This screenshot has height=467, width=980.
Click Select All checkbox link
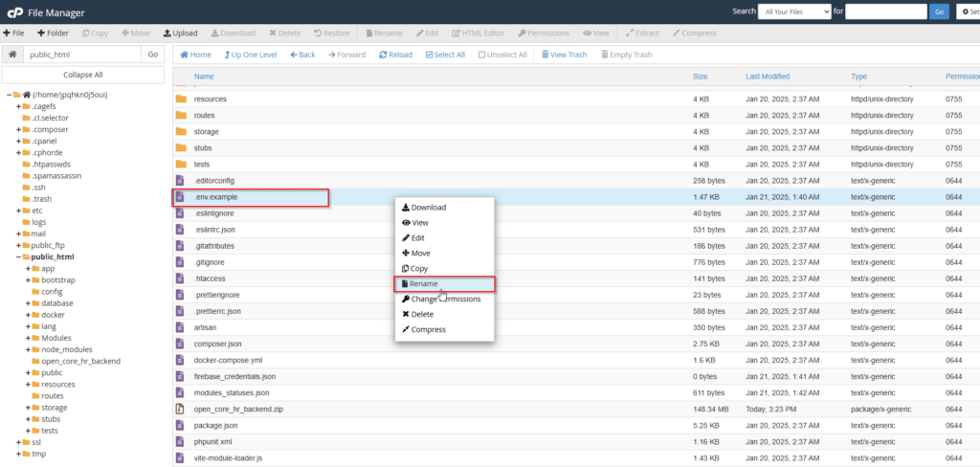tap(445, 55)
